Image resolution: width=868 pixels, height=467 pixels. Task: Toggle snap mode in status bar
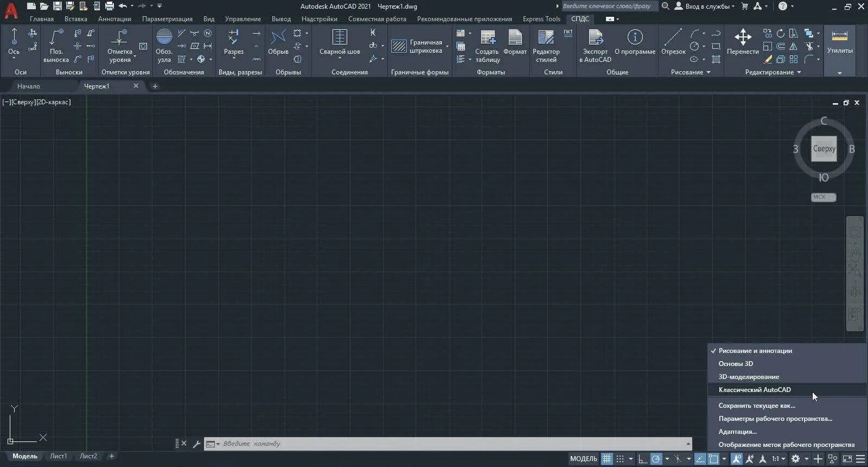click(x=620, y=459)
